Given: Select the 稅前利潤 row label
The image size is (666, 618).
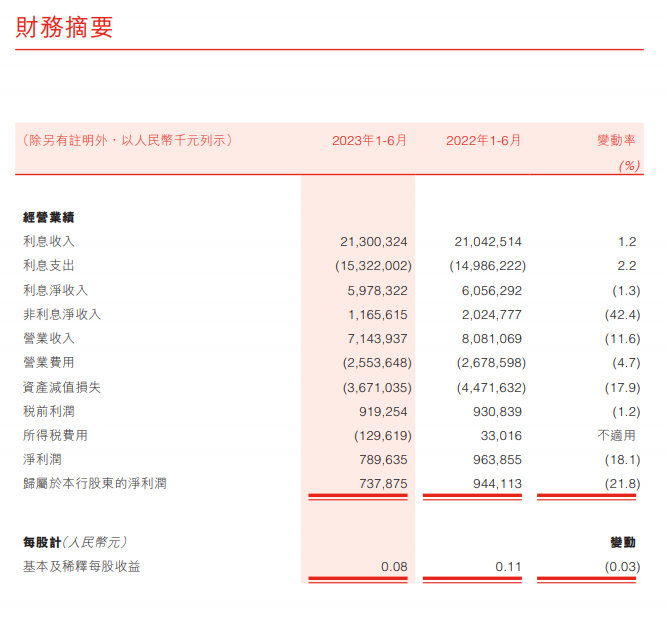Looking at the screenshot, I should (48, 412).
